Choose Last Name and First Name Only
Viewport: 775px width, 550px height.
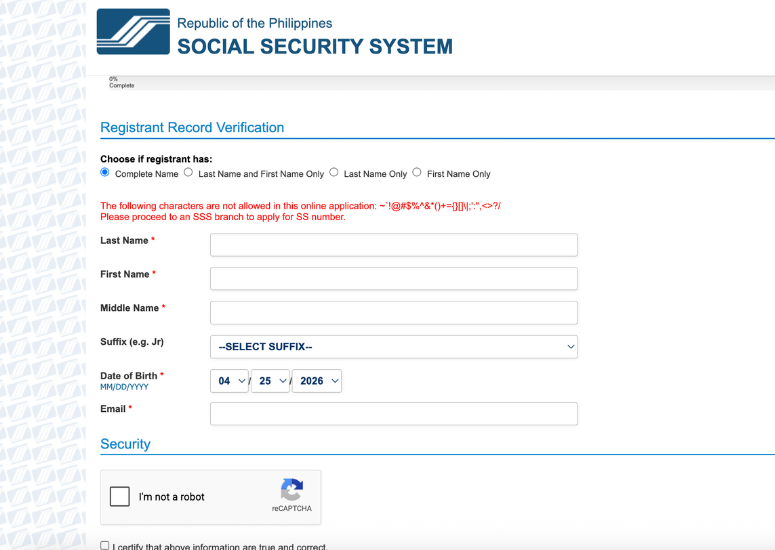pos(188,172)
